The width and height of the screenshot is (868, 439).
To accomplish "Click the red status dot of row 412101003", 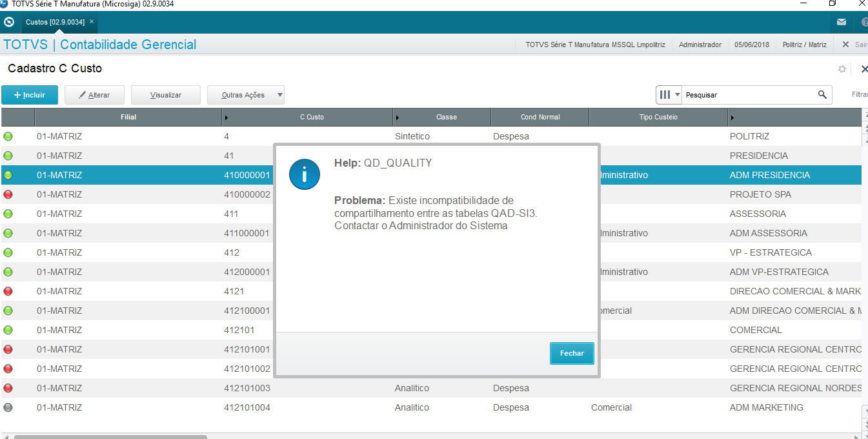I will pyautogui.click(x=8, y=388).
